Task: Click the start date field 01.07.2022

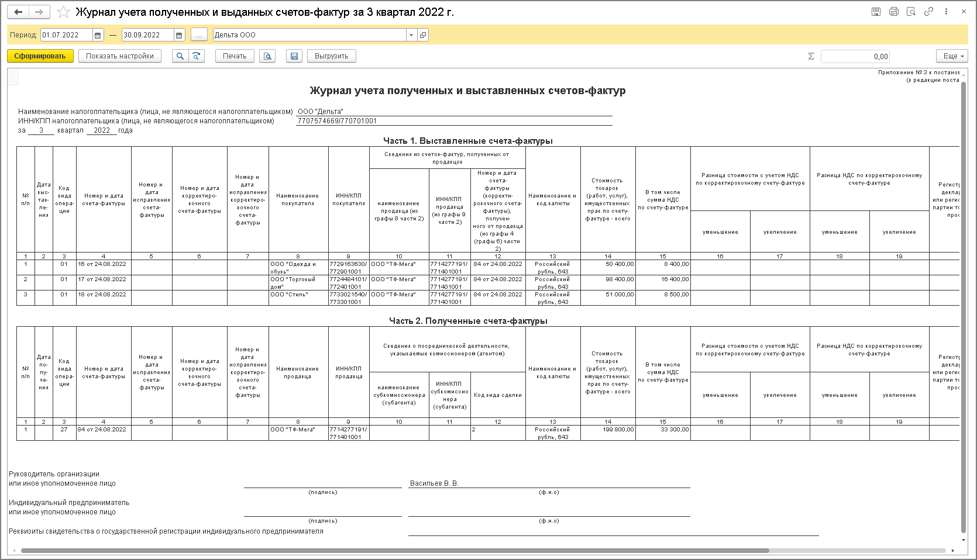Action: 67,35
